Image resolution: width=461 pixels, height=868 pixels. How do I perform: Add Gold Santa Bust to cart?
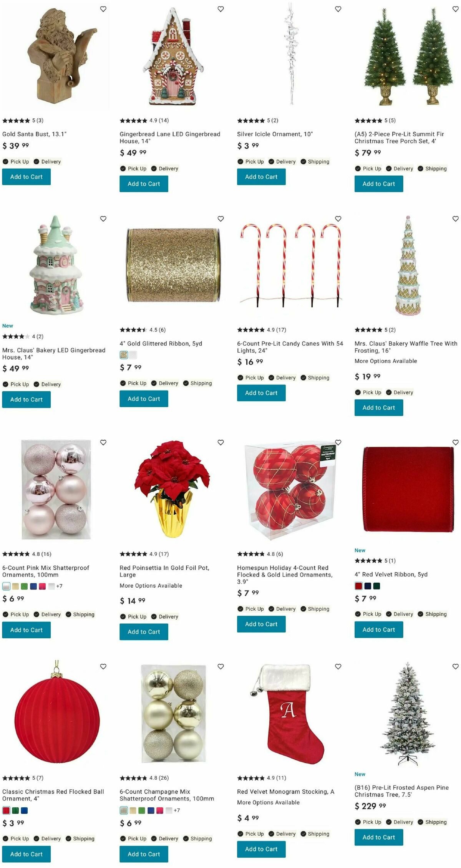pos(27,177)
